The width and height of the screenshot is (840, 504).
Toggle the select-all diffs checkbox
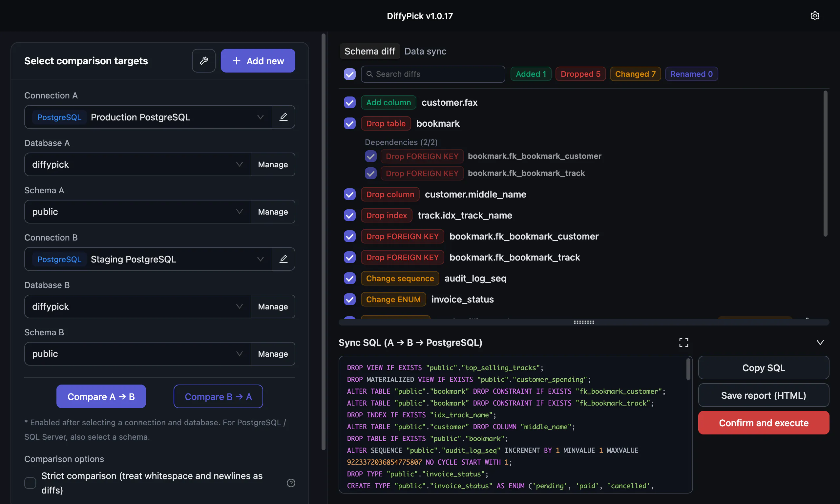350,74
